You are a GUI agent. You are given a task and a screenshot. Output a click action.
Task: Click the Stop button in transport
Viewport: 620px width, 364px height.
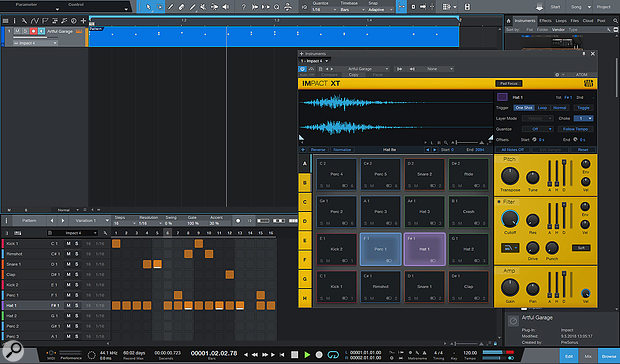click(x=295, y=355)
